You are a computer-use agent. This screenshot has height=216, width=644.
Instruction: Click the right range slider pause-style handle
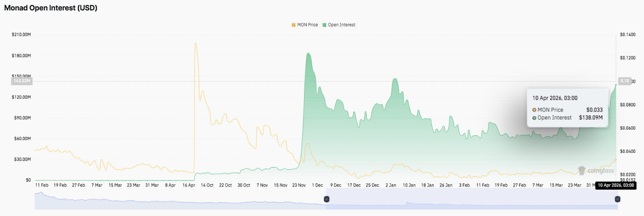[x=618, y=199]
